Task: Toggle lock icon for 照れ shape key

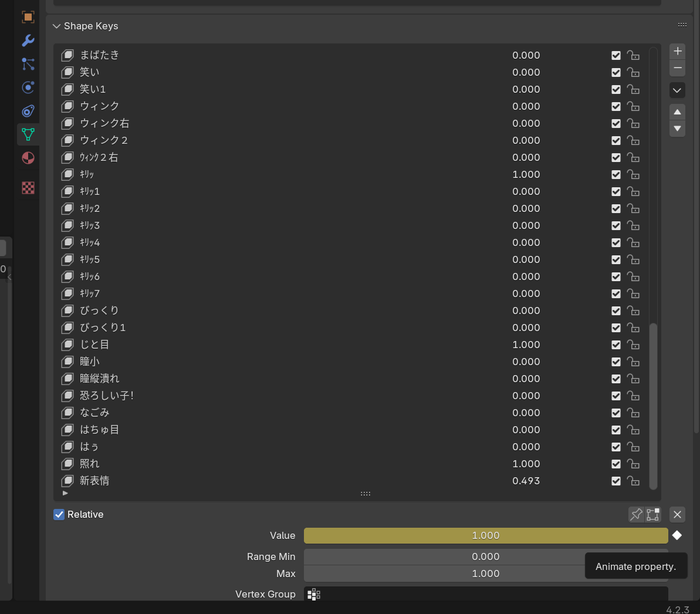Action: pyautogui.click(x=633, y=464)
